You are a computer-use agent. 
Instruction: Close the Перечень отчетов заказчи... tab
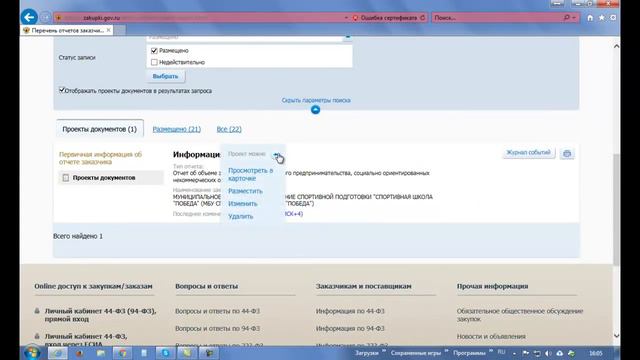click(x=109, y=30)
